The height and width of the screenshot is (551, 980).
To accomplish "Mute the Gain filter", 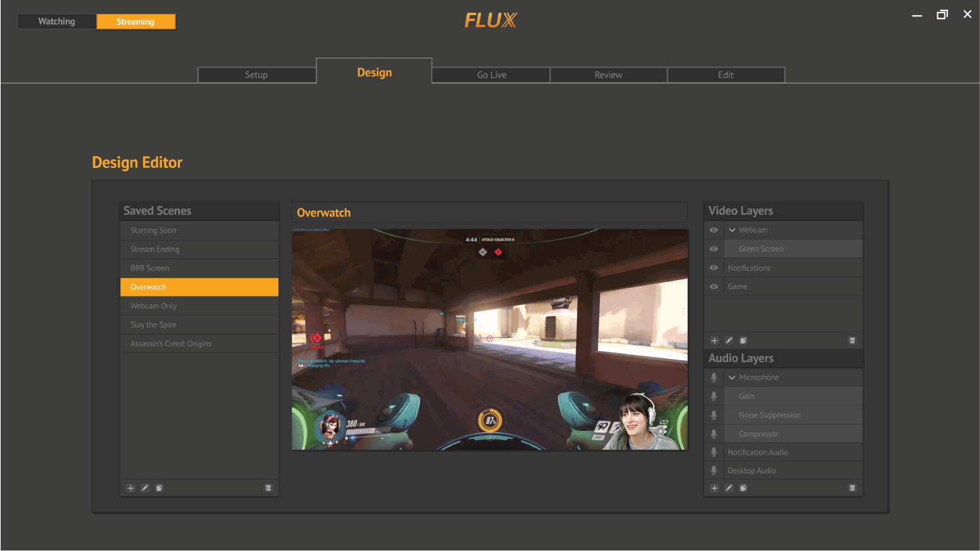I will tap(714, 396).
